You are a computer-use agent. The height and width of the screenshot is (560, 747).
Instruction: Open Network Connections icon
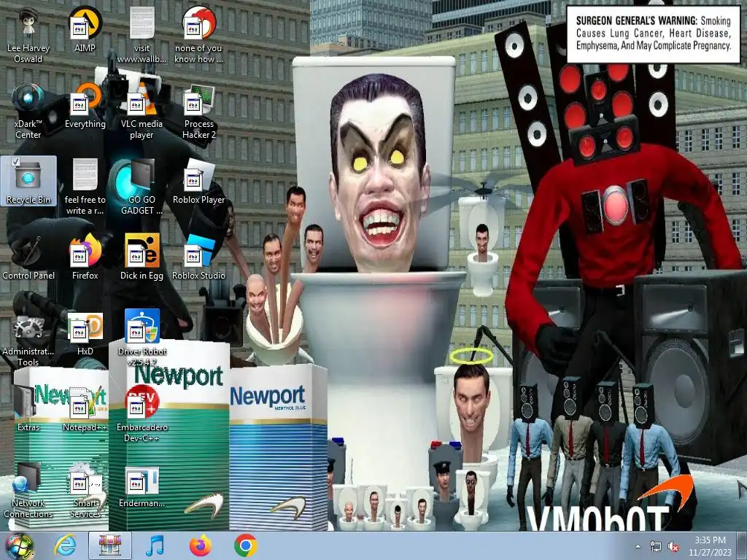click(28, 490)
